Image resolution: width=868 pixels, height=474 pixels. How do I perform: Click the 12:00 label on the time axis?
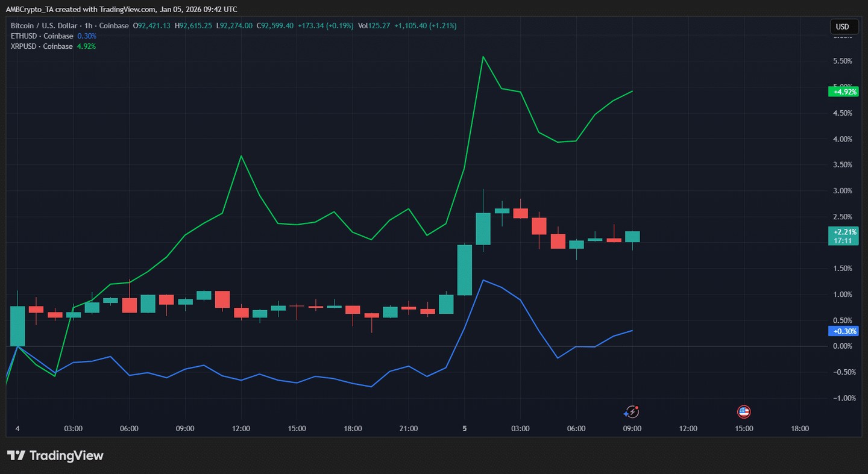click(241, 428)
